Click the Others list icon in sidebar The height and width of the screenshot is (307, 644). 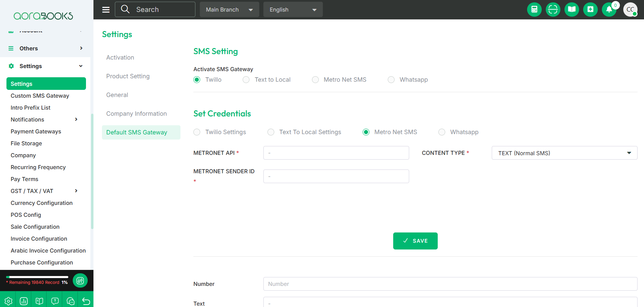pyautogui.click(x=11, y=48)
